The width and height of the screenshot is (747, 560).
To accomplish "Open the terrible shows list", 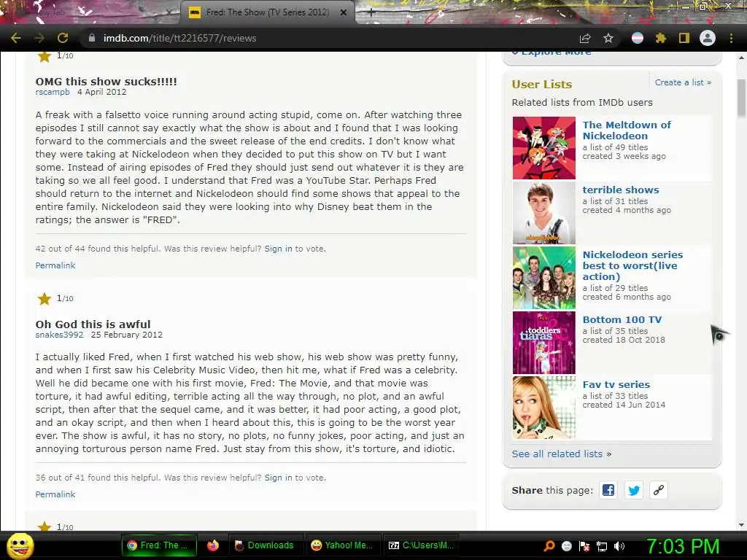I will coord(621,190).
